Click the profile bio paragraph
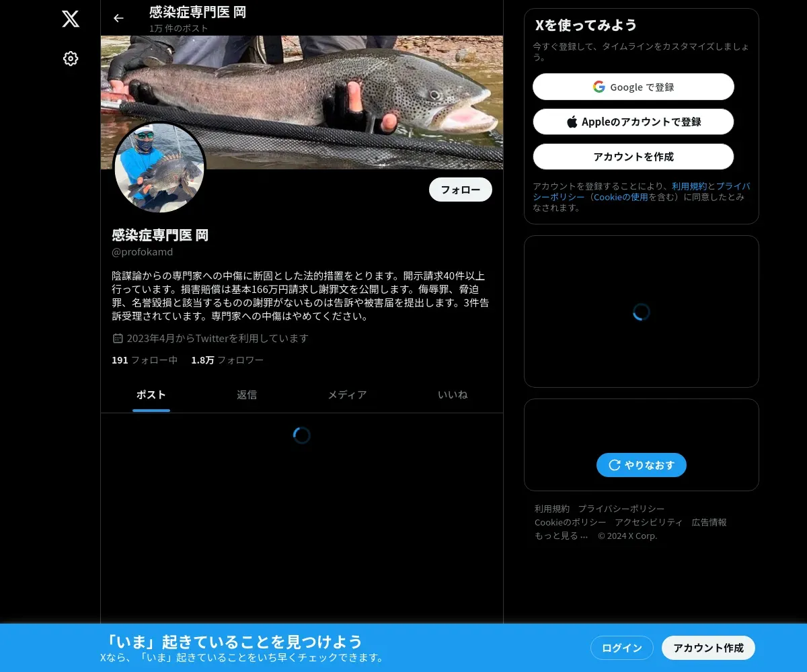Screen dimensions: 807x672 point(300,296)
